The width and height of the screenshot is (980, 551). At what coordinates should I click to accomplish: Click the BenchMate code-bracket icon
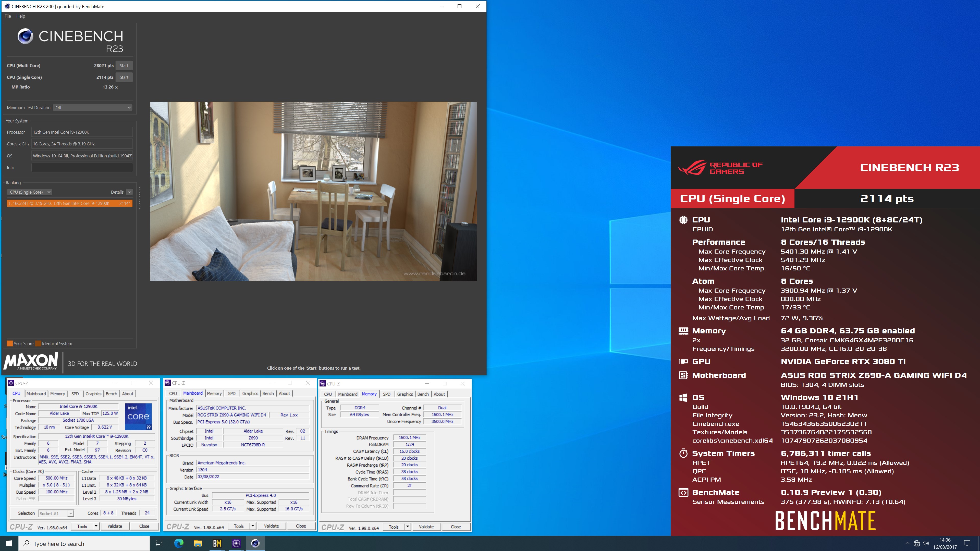[683, 492]
